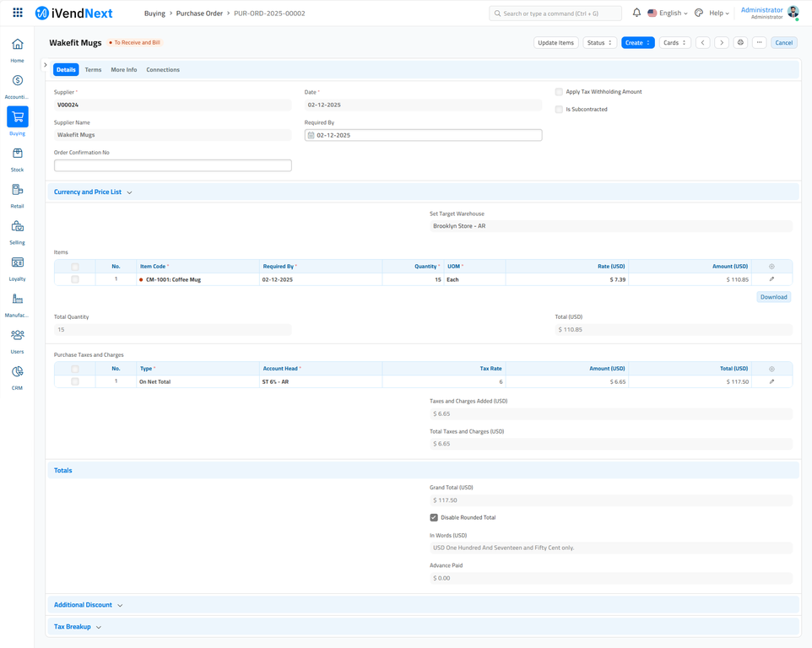Open the app grid launcher icon
Screen dimensions: 812x648
pyautogui.click(x=18, y=13)
